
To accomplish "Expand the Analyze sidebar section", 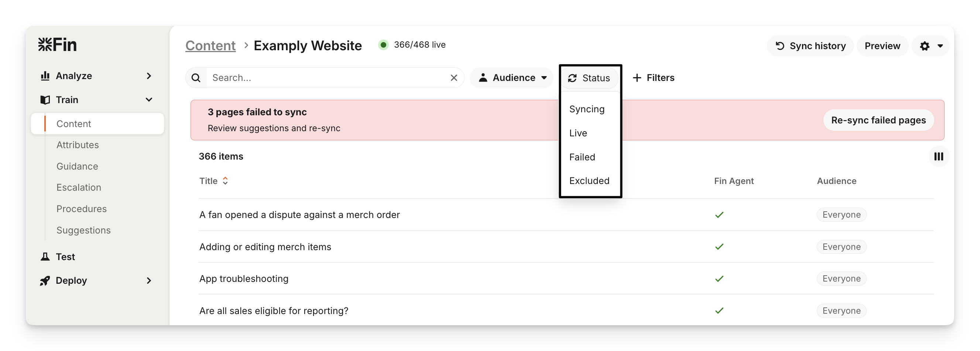I will coord(149,76).
